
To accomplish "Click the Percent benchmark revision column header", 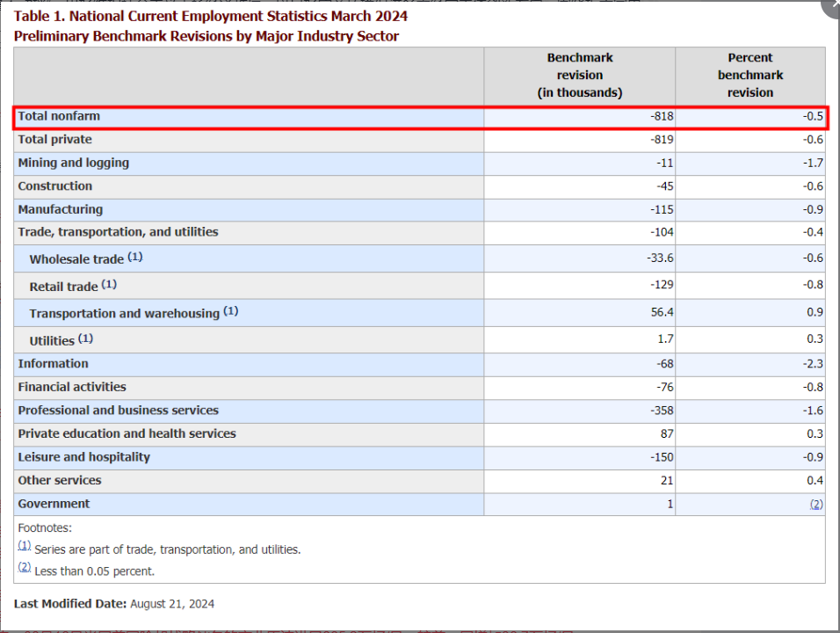I will (x=749, y=75).
